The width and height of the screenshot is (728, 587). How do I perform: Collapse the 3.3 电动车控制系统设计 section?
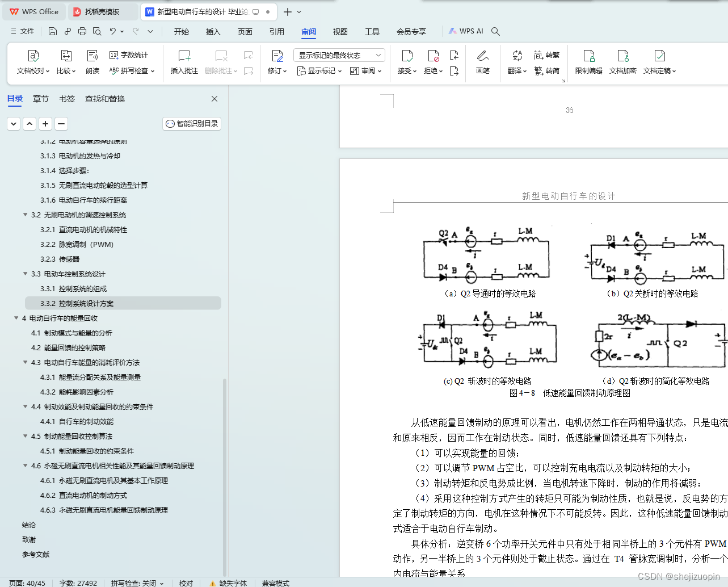(25, 274)
